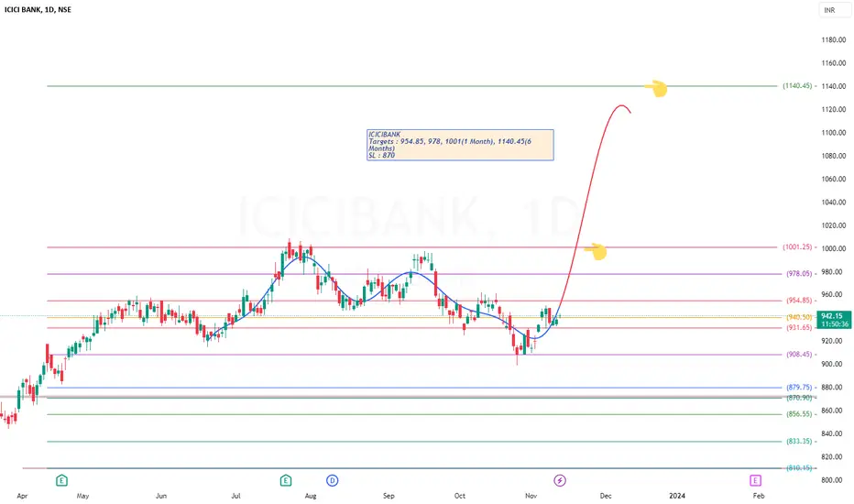Select the 908.45 level label
Image resolution: width=854 pixels, height=504 pixels.
(799, 354)
